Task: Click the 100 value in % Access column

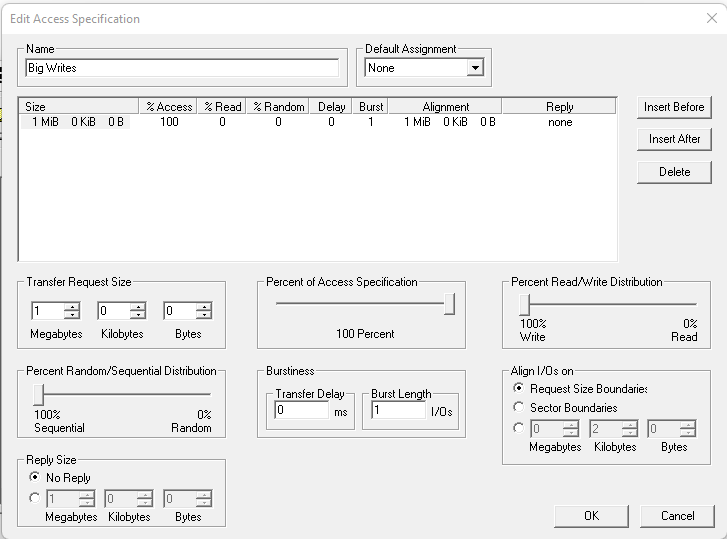Action: pyautogui.click(x=169, y=122)
